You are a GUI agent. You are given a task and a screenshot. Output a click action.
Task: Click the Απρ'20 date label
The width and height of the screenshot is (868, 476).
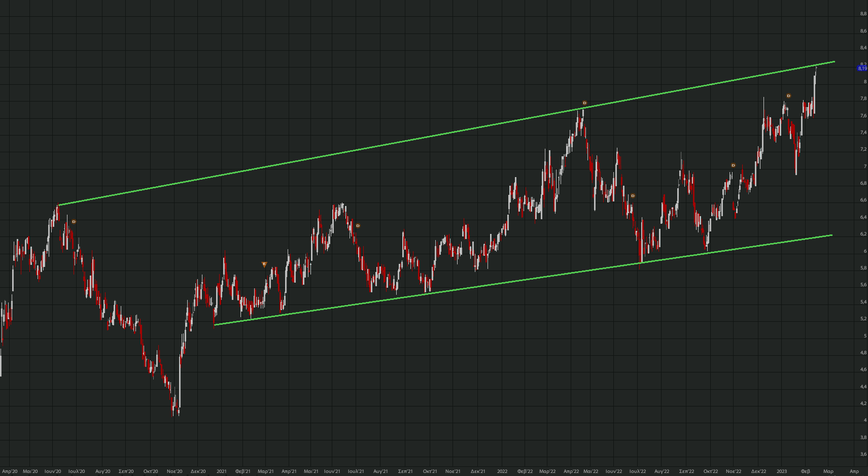click(x=10, y=471)
